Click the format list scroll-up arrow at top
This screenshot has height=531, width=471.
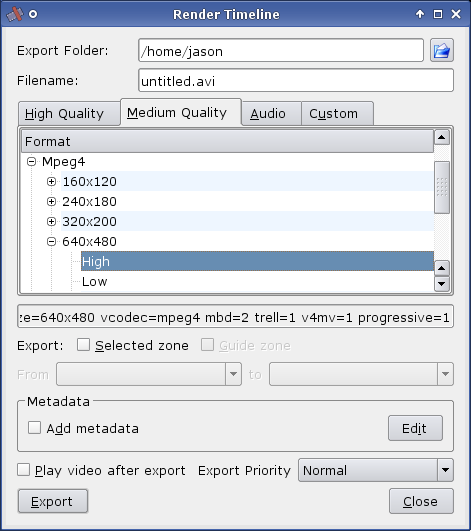[442, 137]
